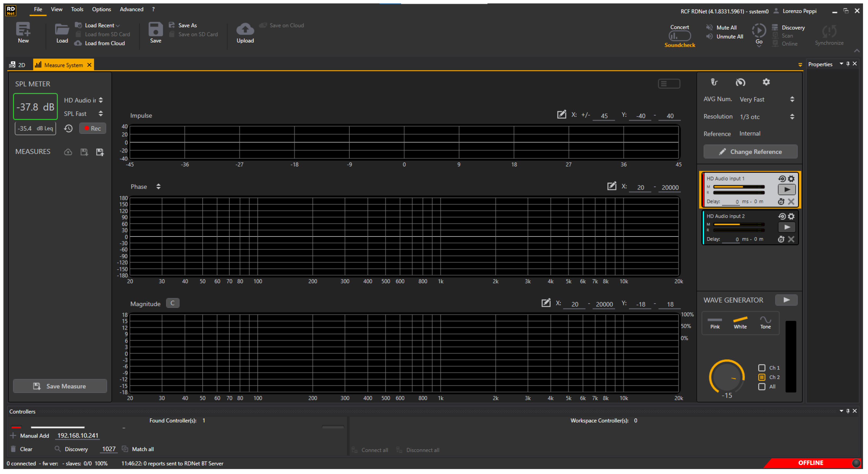Click the Upload cloud icon
The width and height of the screenshot is (868, 474).
[x=245, y=29]
